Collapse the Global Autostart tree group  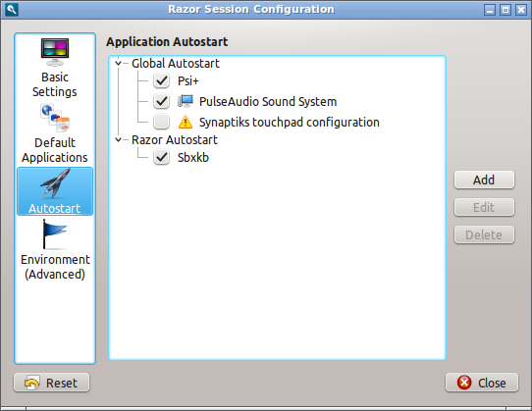(x=118, y=63)
